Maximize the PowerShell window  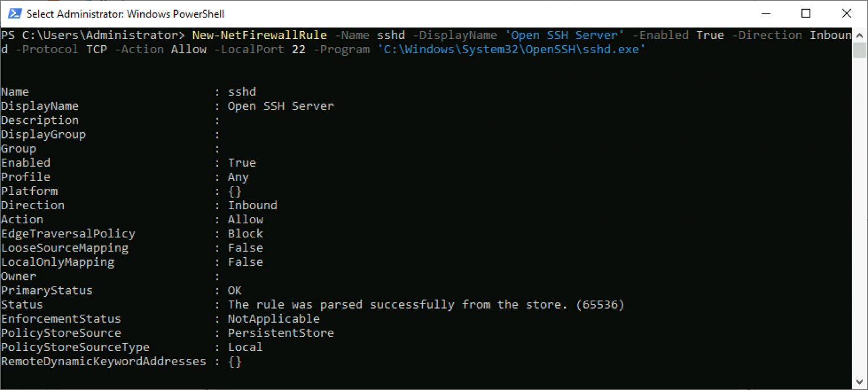click(806, 14)
